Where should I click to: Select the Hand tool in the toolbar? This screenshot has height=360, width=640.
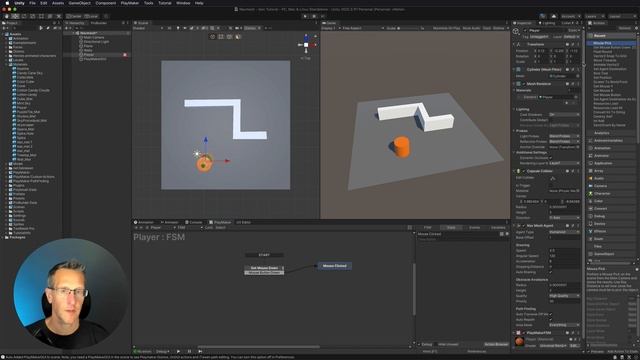(x=7, y=16)
